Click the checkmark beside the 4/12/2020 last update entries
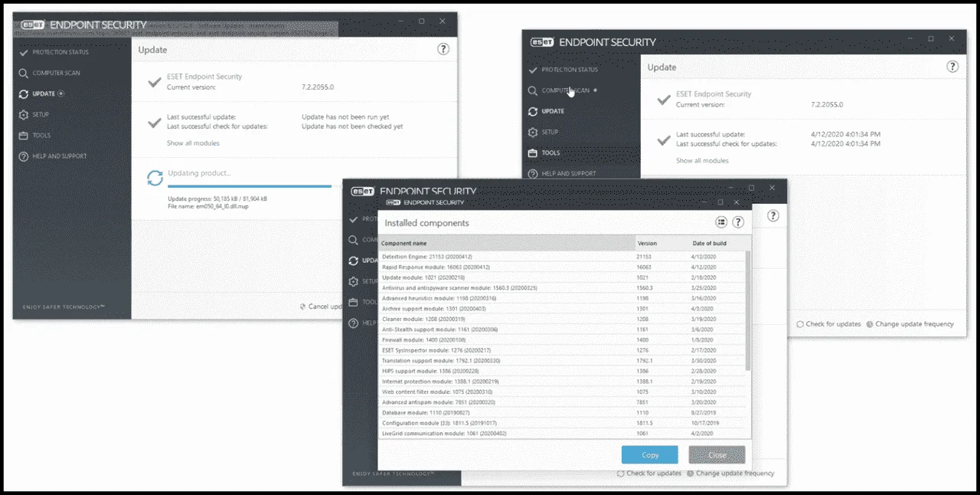 click(664, 139)
